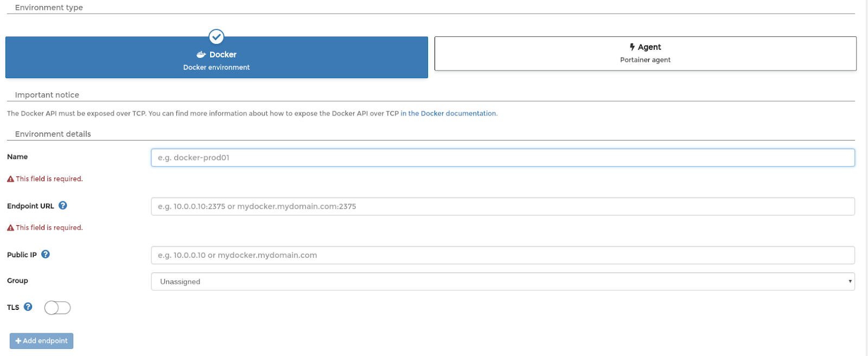Select the Portainer agent option

[646, 54]
